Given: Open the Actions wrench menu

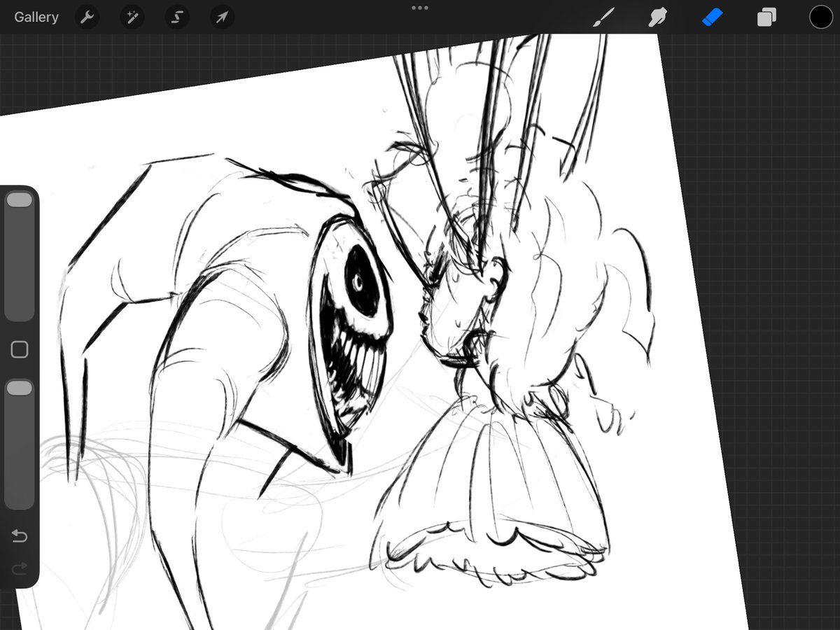Looking at the screenshot, I should pos(87,17).
